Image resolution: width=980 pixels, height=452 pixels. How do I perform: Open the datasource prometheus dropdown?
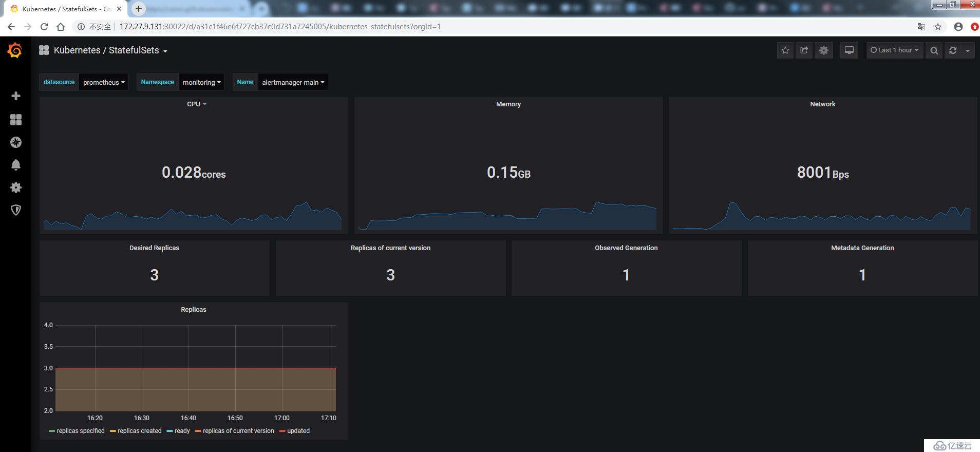click(104, 82)
